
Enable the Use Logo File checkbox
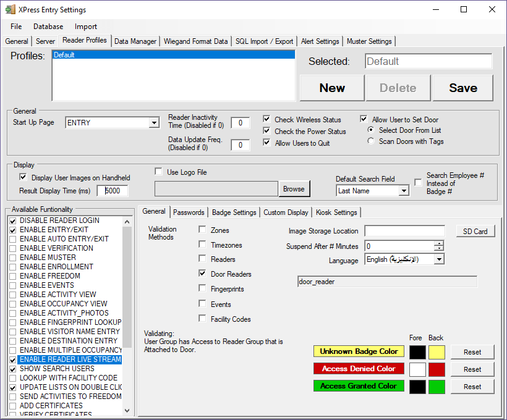(159, 172)
